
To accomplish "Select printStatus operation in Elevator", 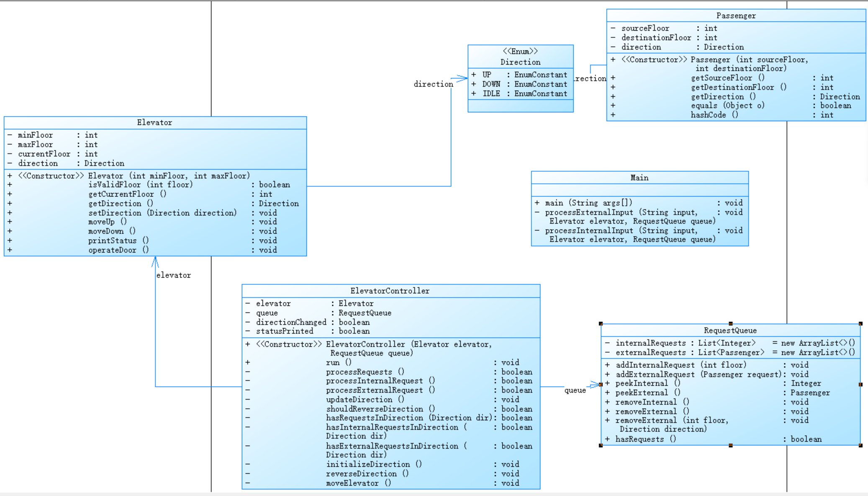I will (112, 240).
